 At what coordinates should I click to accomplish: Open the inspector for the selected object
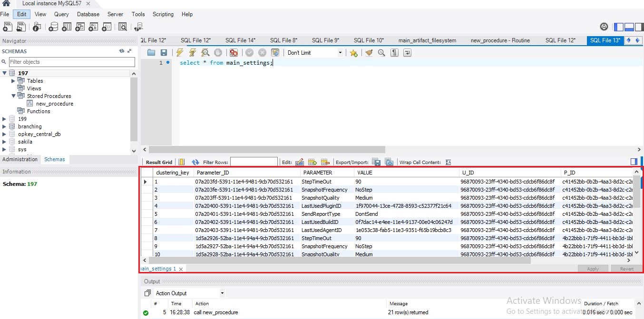coord(37,27)
